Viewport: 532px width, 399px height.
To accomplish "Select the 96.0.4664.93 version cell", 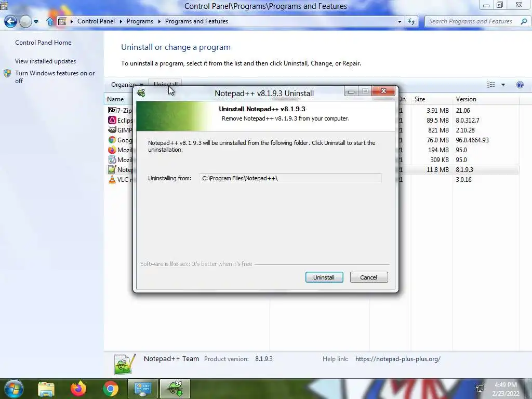I will [472, 140].
